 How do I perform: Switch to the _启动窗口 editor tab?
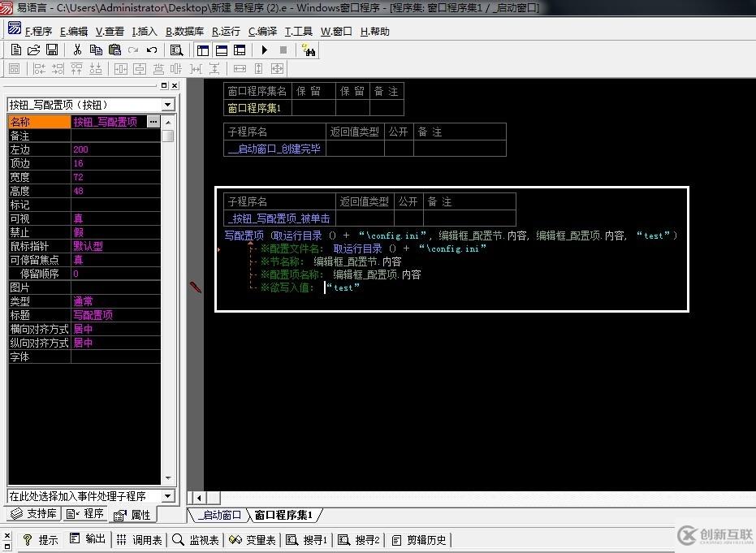pos(219,515)
